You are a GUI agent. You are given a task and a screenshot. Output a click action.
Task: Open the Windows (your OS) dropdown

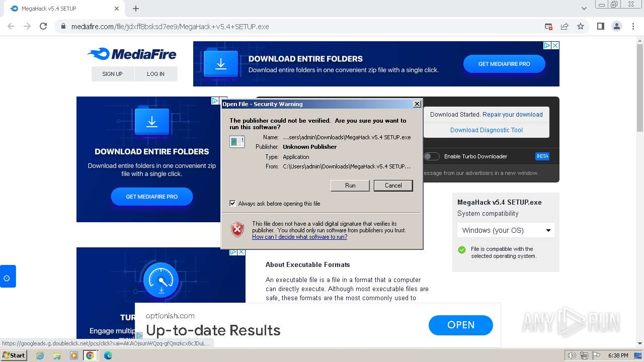(506, 230)
